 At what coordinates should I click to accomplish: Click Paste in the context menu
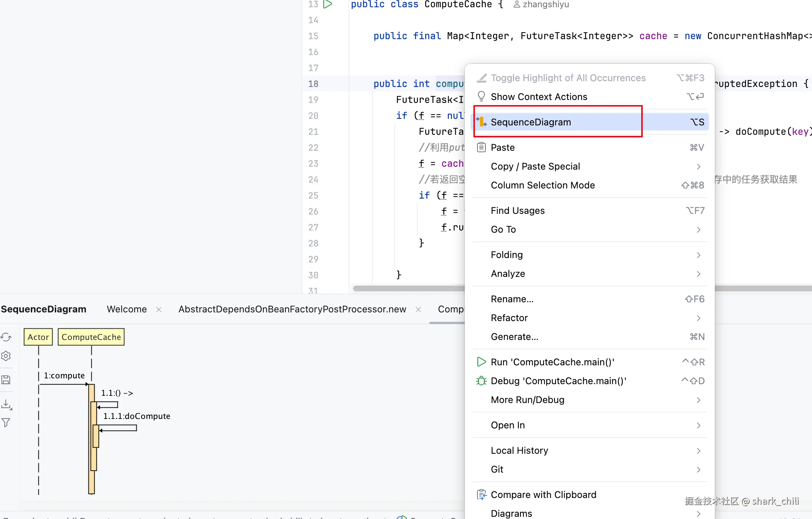point(502,148)
